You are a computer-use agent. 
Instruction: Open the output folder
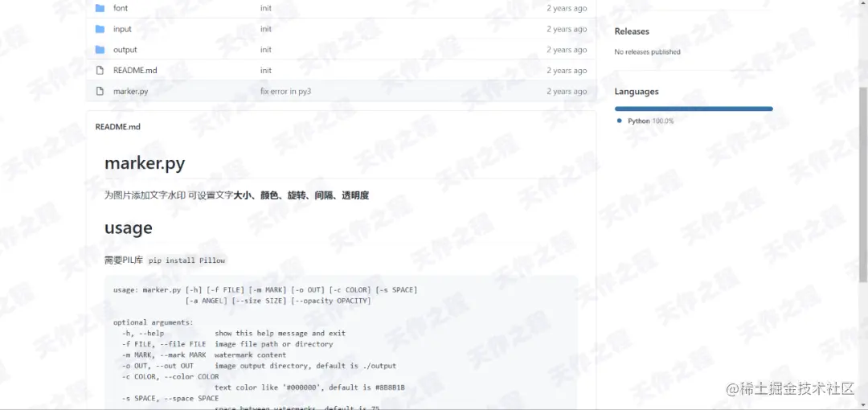(x=125, y=50)
